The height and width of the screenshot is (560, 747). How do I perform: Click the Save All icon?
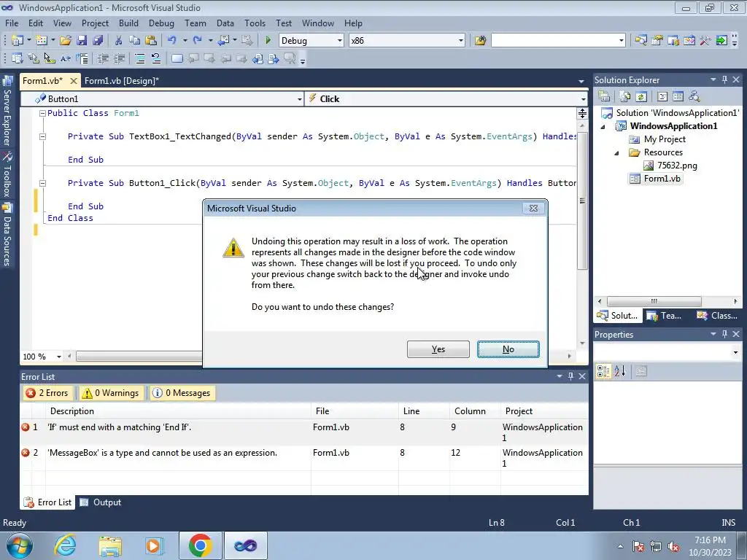(98, 41)
